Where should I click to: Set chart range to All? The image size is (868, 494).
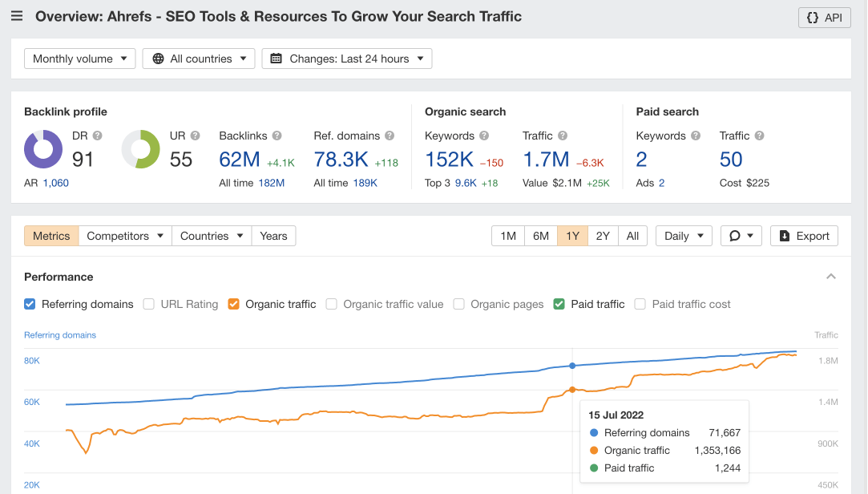632,236
